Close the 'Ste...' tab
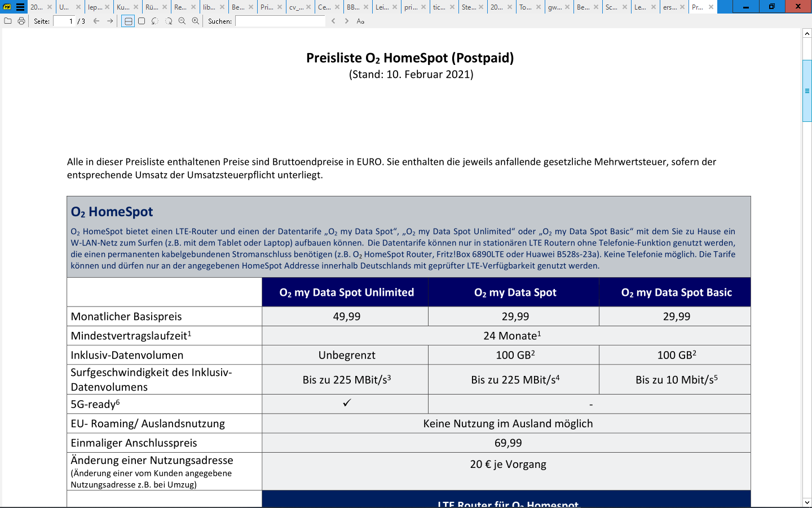The width and height of the screenshot is (812, 508). pos(481,7)
